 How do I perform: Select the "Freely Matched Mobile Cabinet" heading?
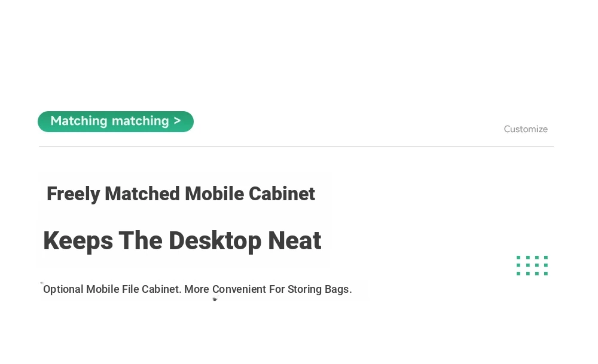181,194
